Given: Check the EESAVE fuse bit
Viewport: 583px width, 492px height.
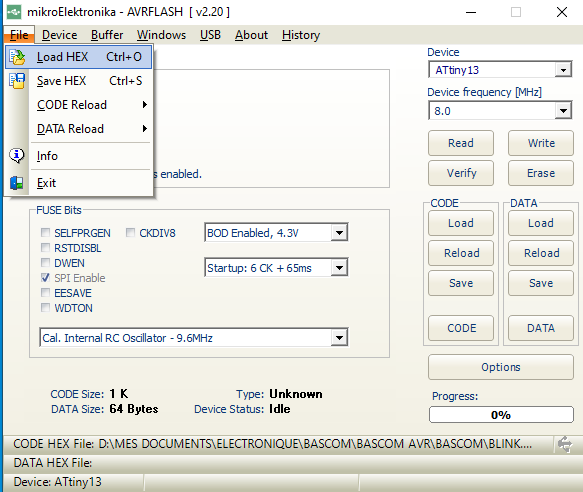Looking at the screenshot, I should tap(45, 293).
